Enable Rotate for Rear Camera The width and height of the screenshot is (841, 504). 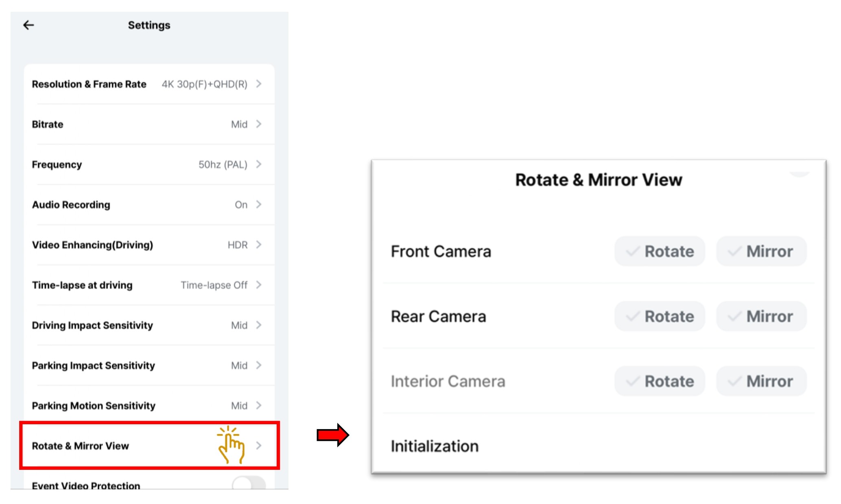pos(660,316)
